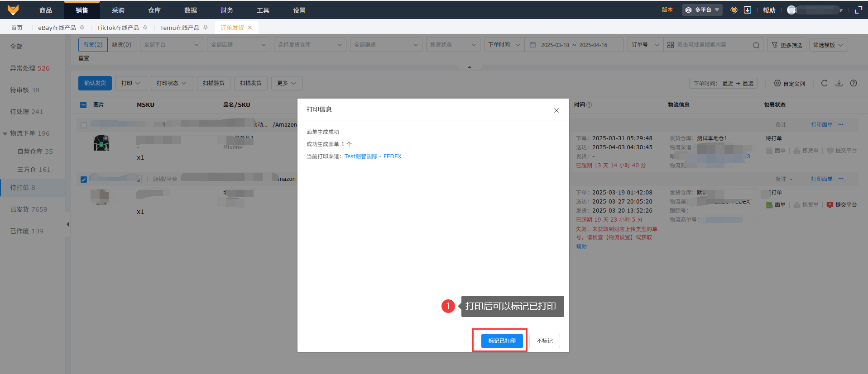
Task: Collapse the 物流下单 196 tree group
Action: pos(5,134)
